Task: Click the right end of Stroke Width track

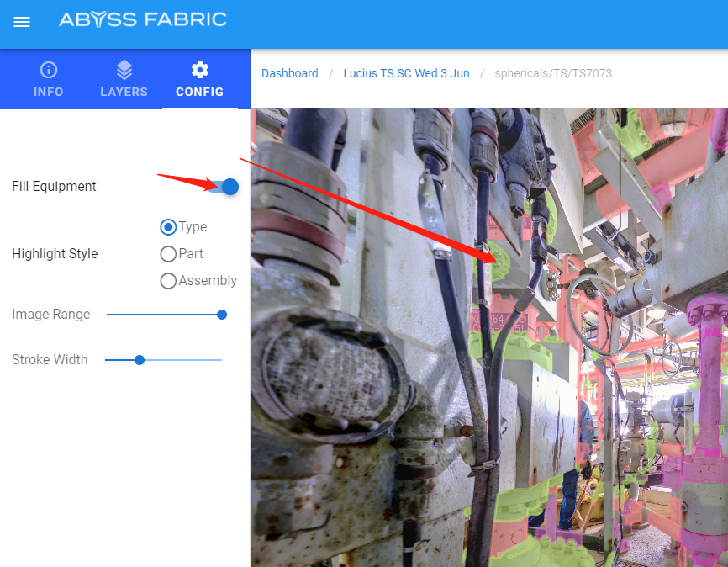Action: (220, 360)
